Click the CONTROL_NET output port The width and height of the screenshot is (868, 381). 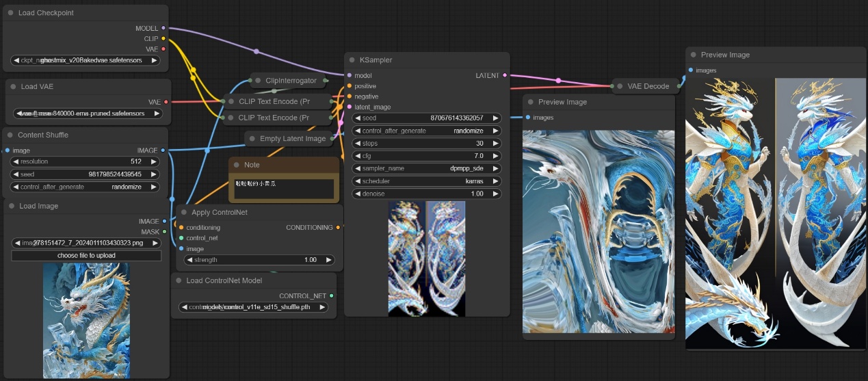[x=331, y=296]
